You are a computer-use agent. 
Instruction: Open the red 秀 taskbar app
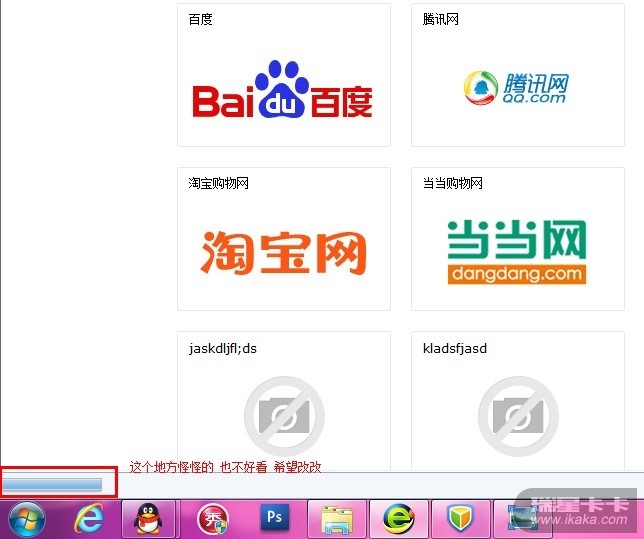pyautogui.click(x=212, y=519)
